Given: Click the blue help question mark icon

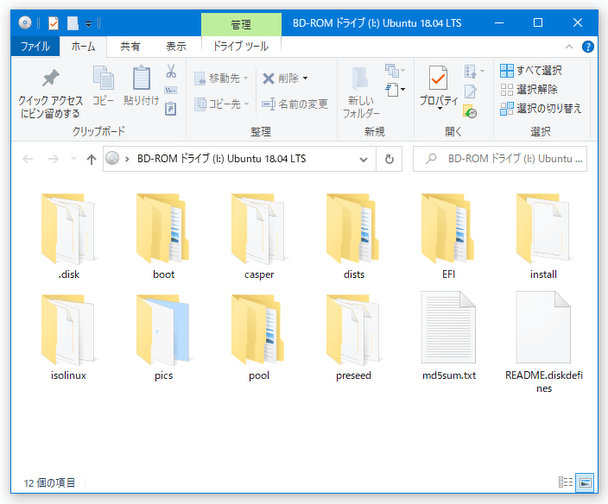Looking at the screenshot, I should click(588, 47).
